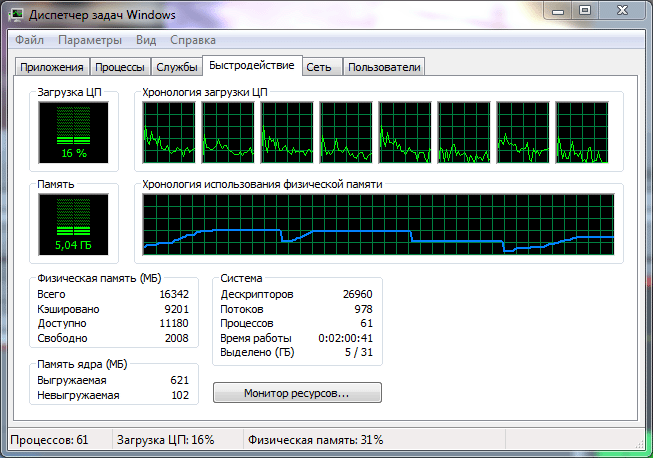Screen dimensions: 653x458
Task: Click the Всего value 16342
Action: (x=174, y=294)
